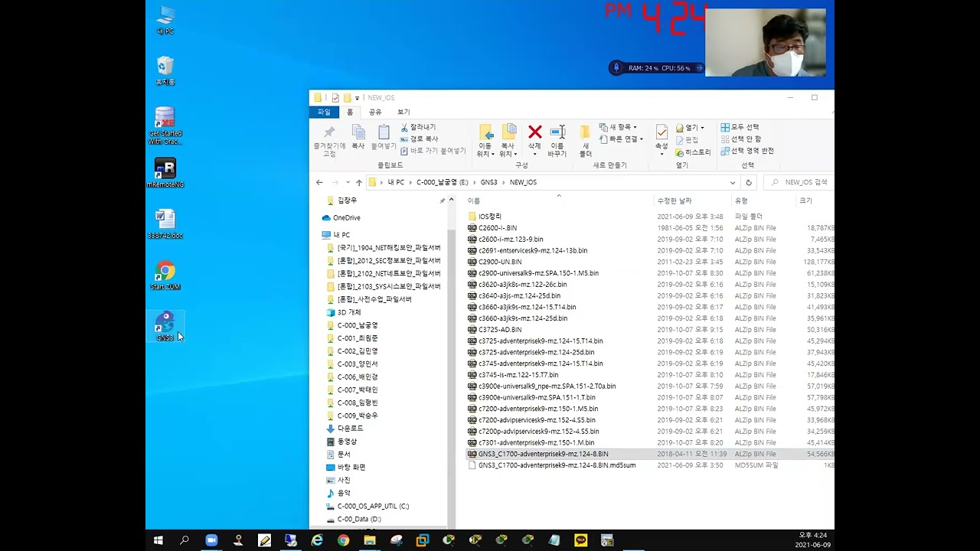
Task: Open taskbar search magnifier
Action: (185, 540)
